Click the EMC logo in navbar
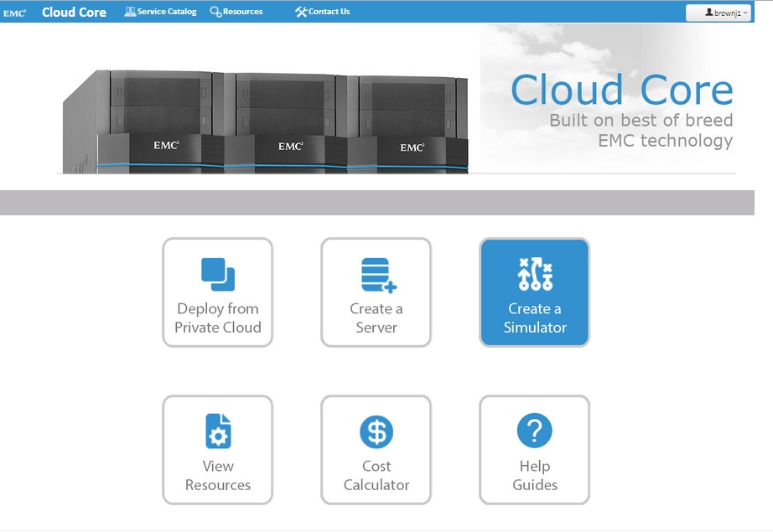Viewport: 773px width, 532px height. pos(14,13)
